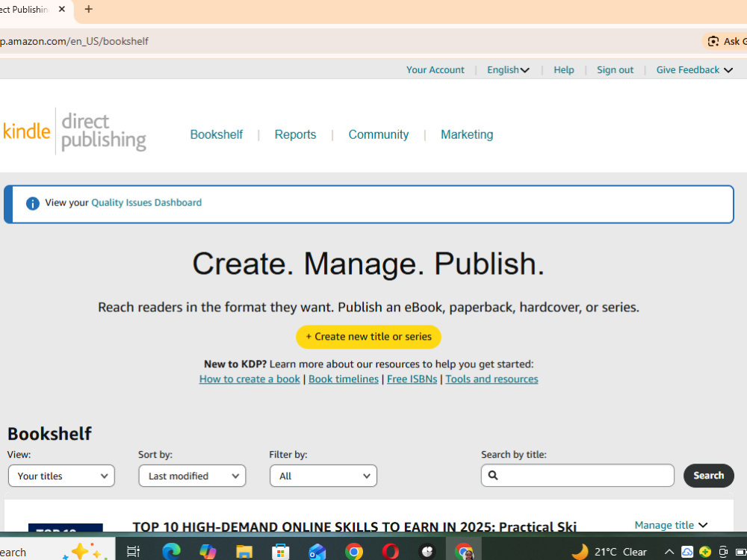747x560 pixels.
Task: Click the blue info icon in banner
Action: click(32, 204)
